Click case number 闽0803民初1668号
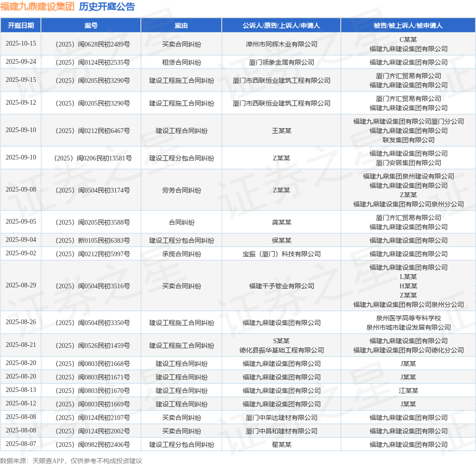Screen dimensions: 476x465 click(x=93, y=364)
